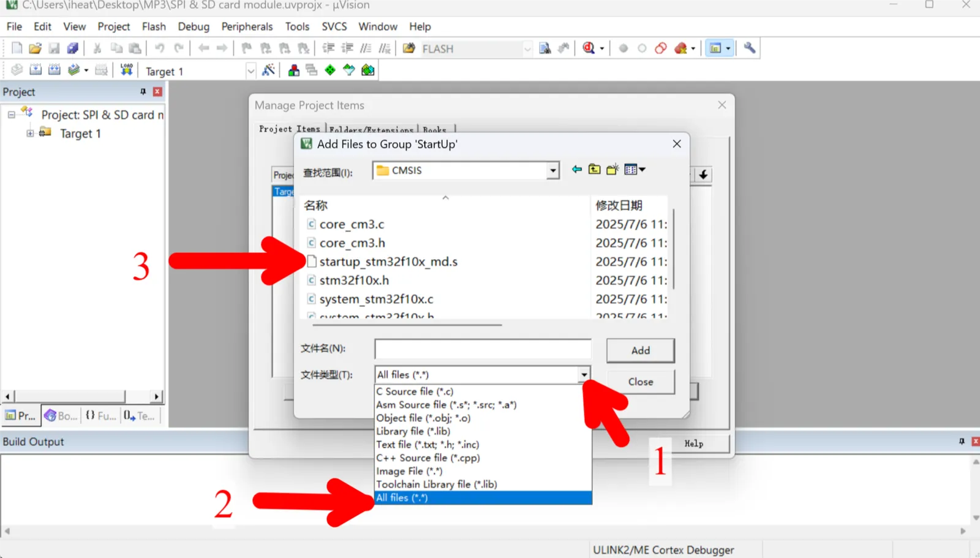
Task: Click the Open file toolbar icon
Action: (35, 48)
